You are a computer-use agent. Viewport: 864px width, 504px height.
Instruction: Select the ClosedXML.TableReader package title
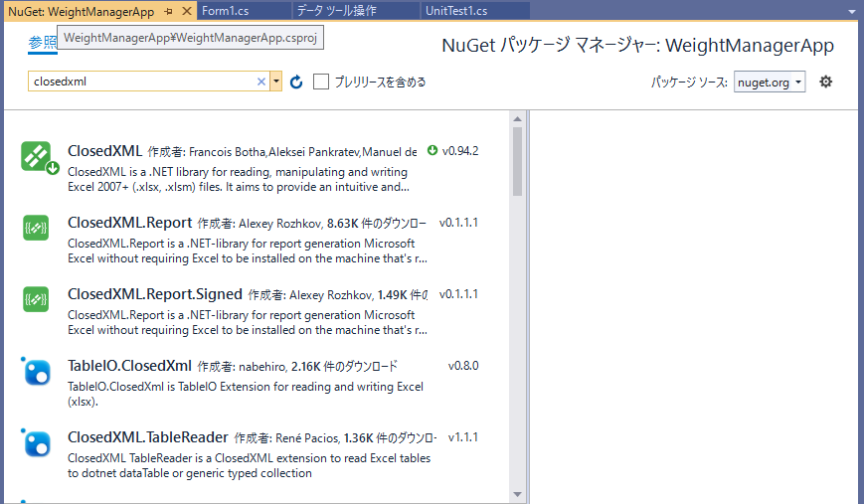[x=148, y=437]
